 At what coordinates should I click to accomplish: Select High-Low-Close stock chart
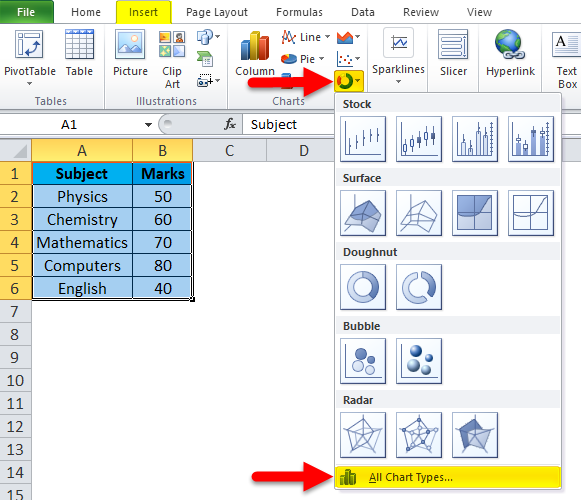click(363, 139)
